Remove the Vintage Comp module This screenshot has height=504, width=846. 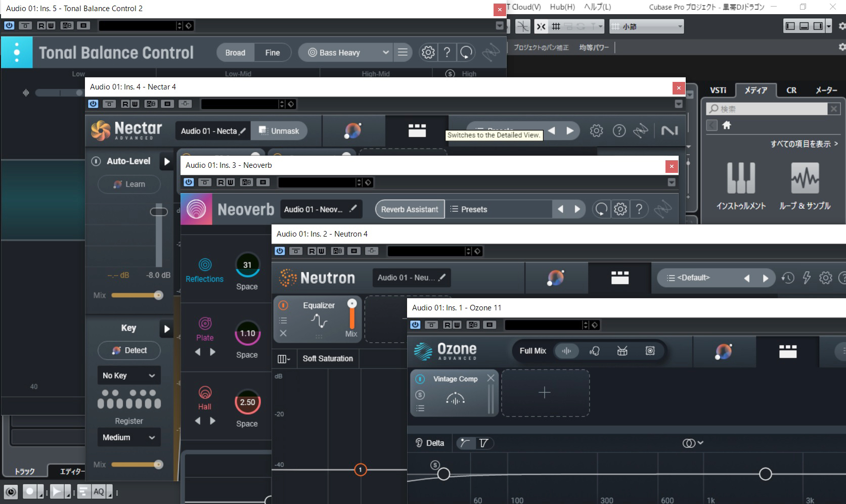click(x=491, y=378)
